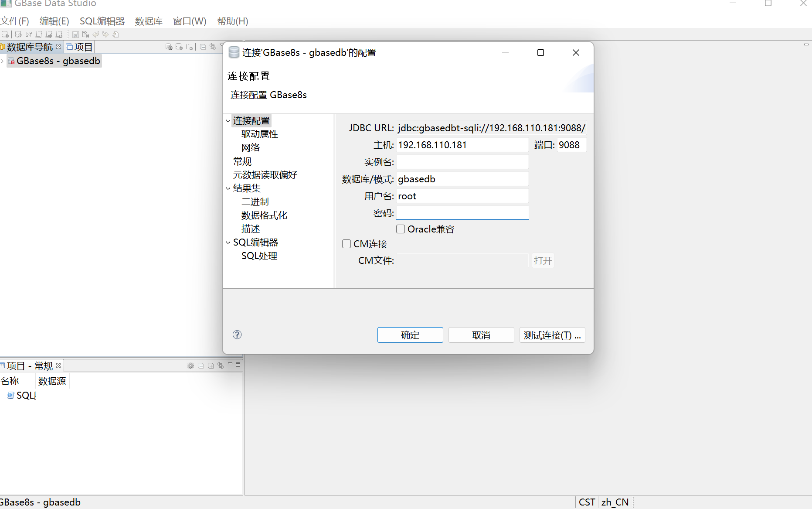Switch to the 数据库导航 tab
The height and width of the screenshot is (509, 812).
tap(30, 47)
